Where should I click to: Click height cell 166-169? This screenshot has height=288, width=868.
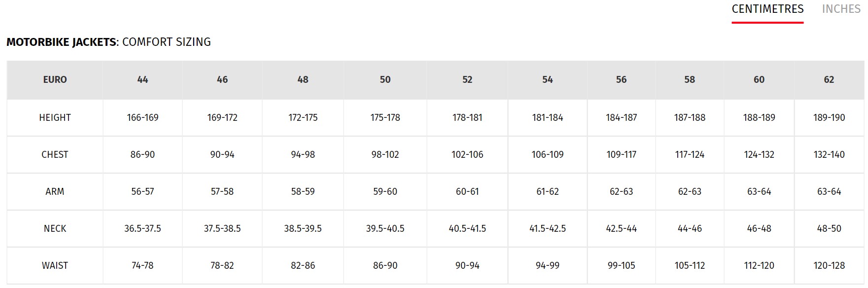click(x=142, y=118)
